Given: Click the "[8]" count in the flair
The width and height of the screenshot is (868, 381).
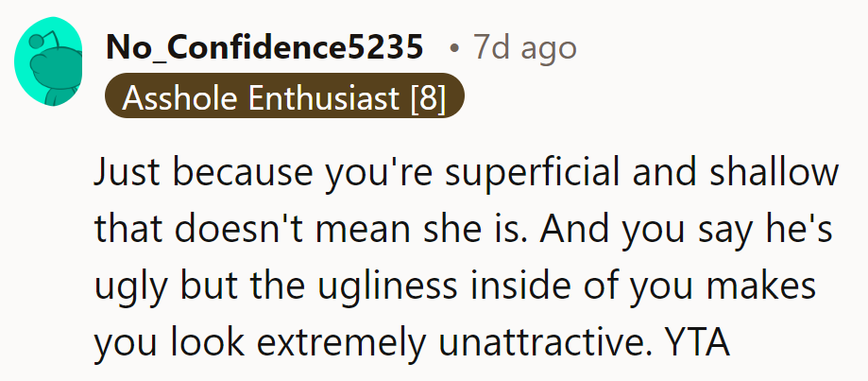Looking at the screenshot, I should tap(428, 98).
